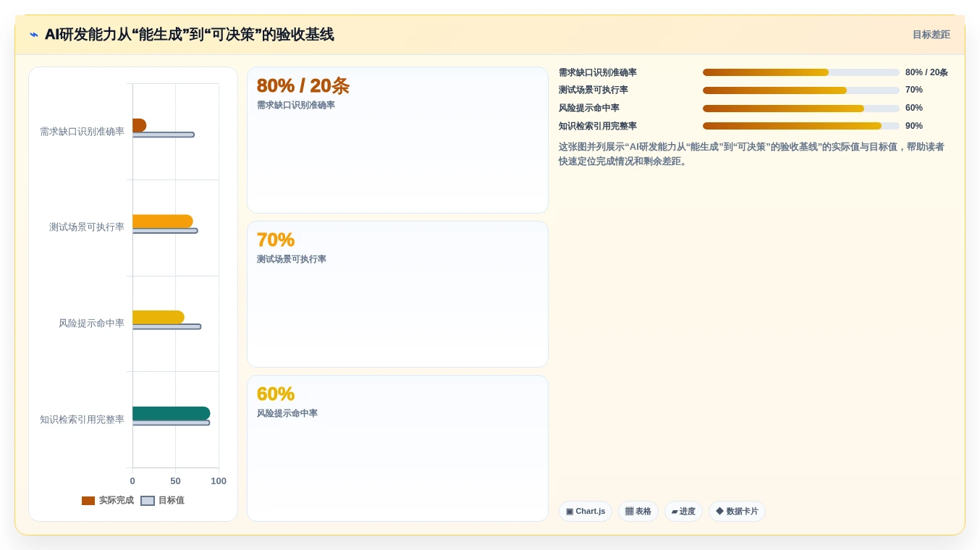Click the 需求缺口识别准确率 progress bar
The width and height of the screenshot is (980, 550).
click(801, 72)
